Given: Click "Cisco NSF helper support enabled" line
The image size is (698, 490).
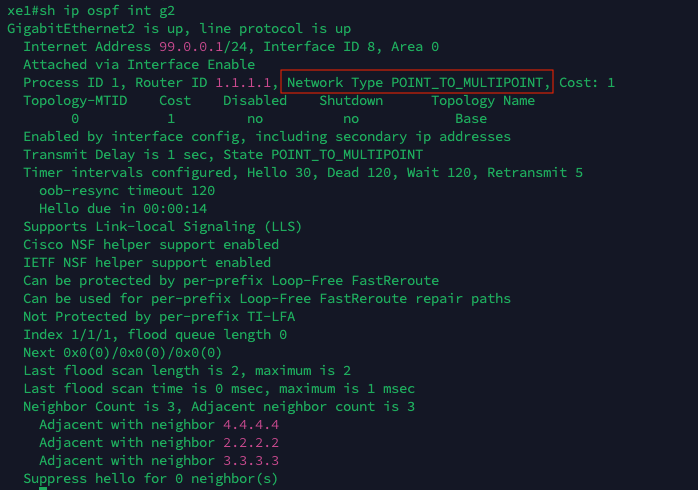Looking at the screenshot, I should pyautogui.click(x=151, y=244).
